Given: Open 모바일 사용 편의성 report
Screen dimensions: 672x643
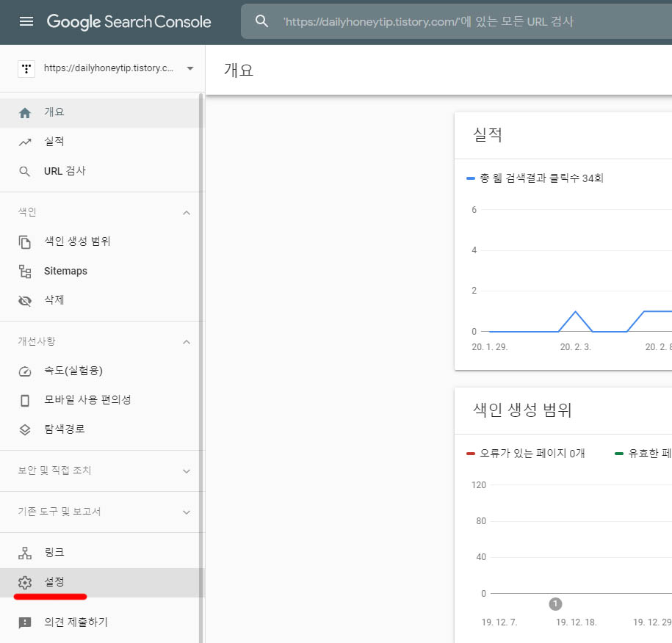Looking at the screenshot, I should 100,400.
